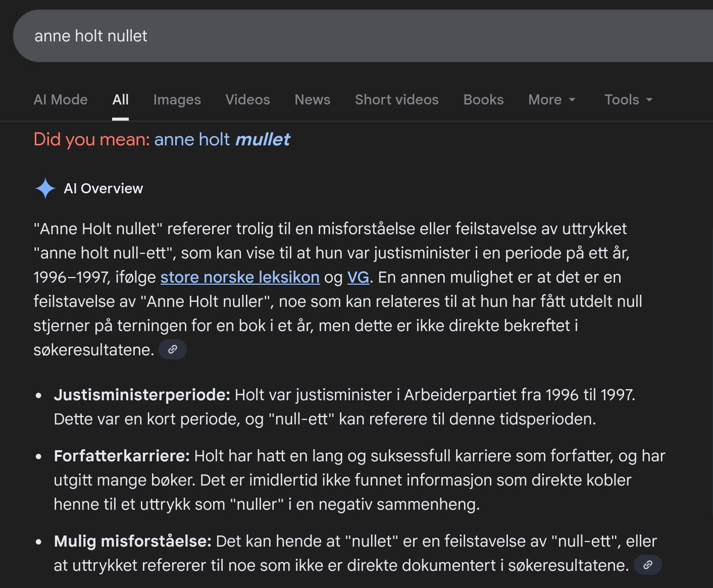Focus the search box containing 'anne holt nullet'
713x588 pixels.
353,36
